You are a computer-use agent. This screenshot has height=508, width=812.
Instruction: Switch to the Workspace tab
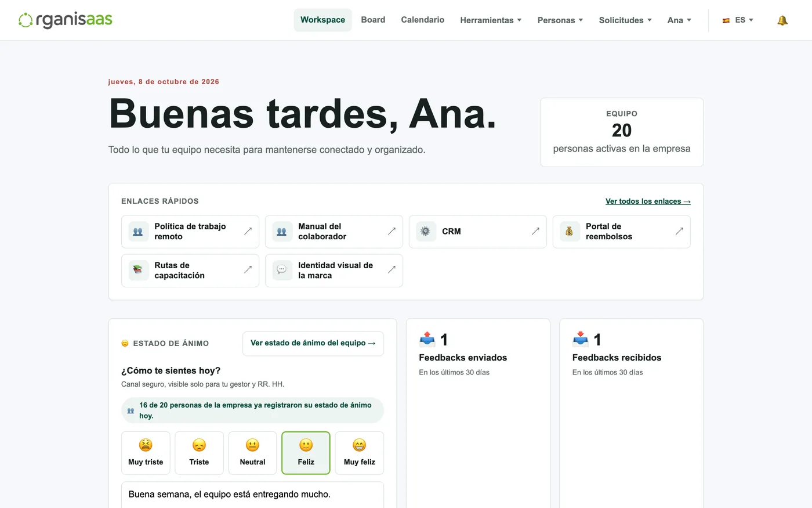point(322,20)
